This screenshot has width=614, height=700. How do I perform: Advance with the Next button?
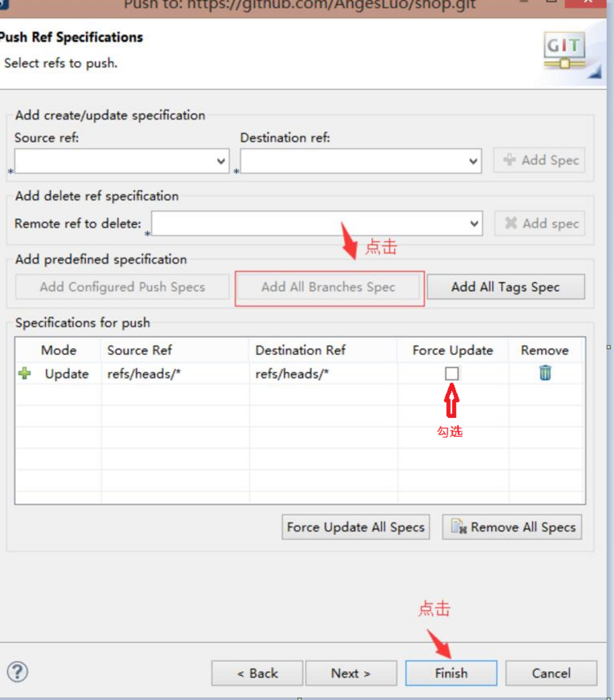click(351, 673)
